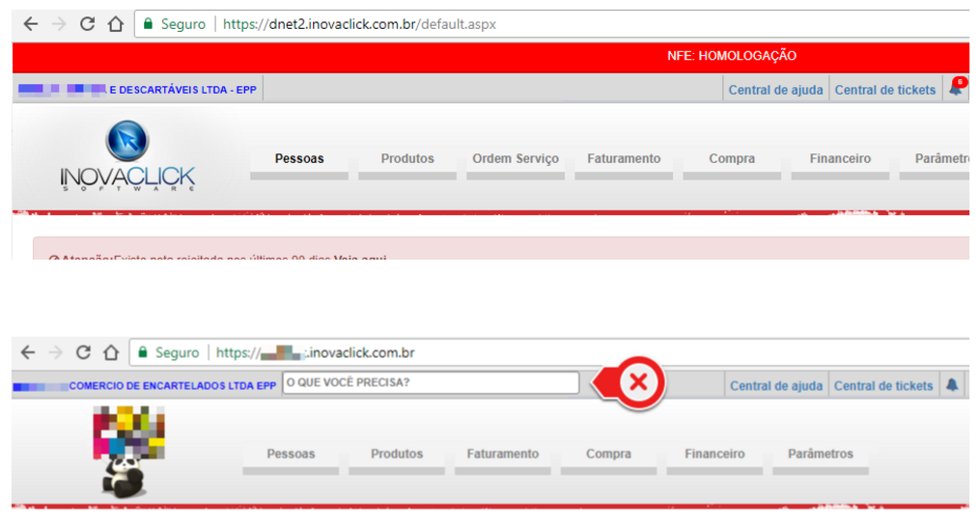Click the InovaClick Software logo
This screenshot has width=980, height=525.
point(126,155)
